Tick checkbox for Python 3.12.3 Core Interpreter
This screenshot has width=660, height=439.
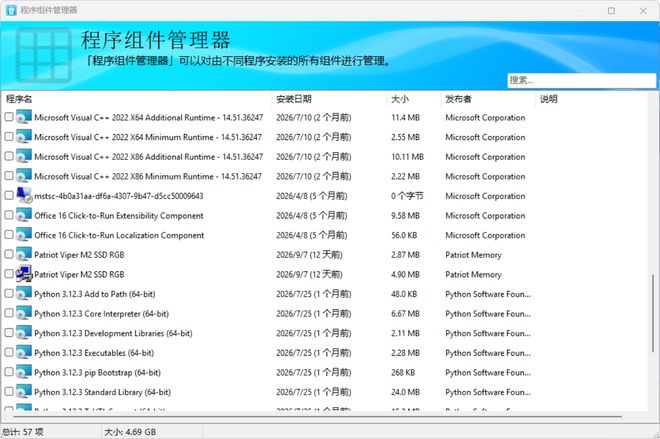pos(9,313)
